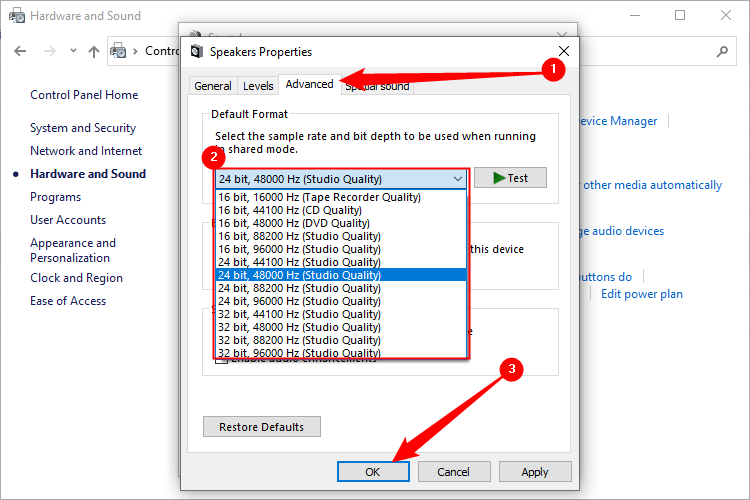Choose 16 bit, 44100 Hz (CD Quality)
Viewport: 750px width, 500px height.
(x=341, y=210)
